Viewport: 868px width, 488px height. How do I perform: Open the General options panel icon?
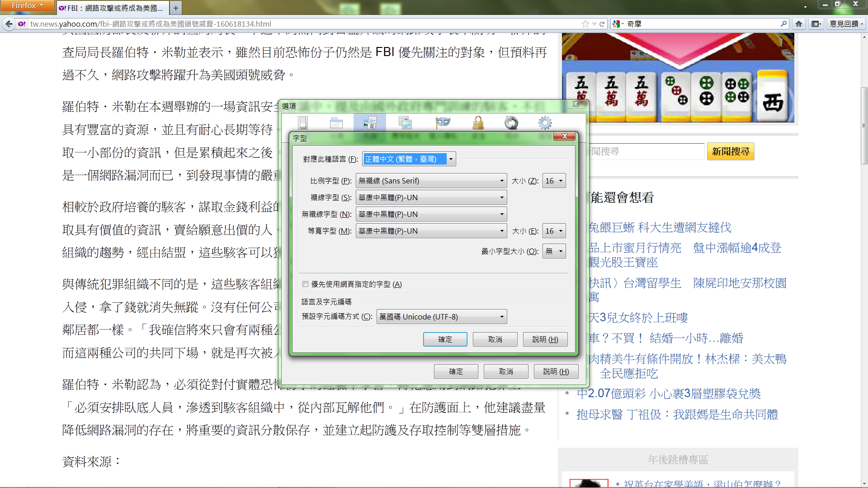303,123
